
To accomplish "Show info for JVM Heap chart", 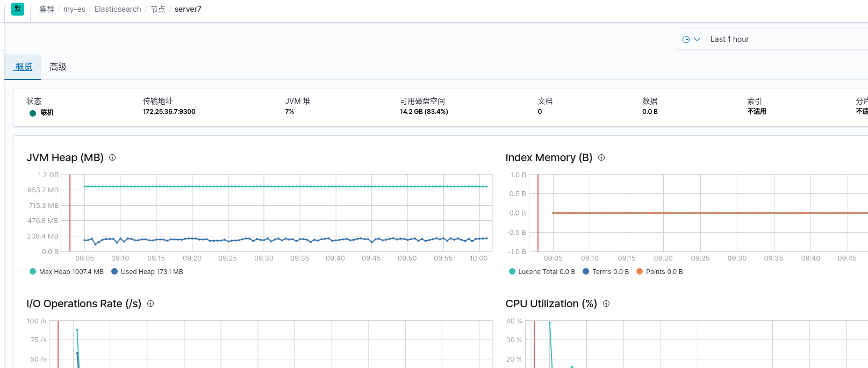I will [x=112, y=157].
